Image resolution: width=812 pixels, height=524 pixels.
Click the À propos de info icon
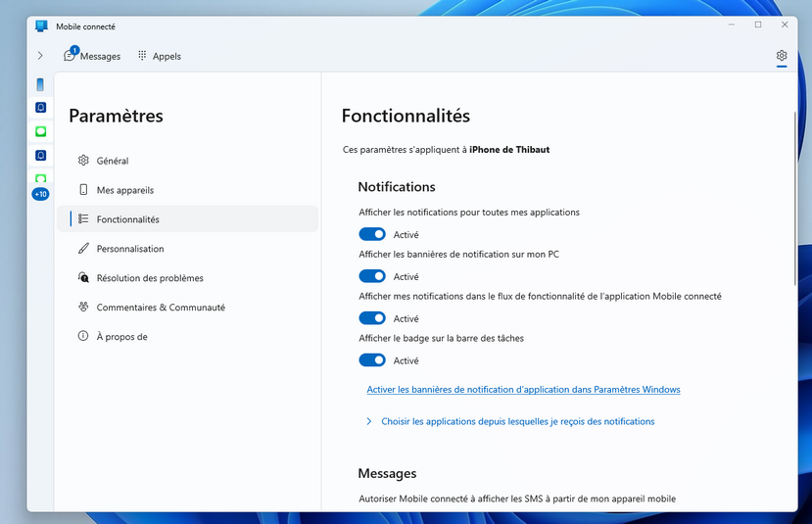[x=83, y=336]
